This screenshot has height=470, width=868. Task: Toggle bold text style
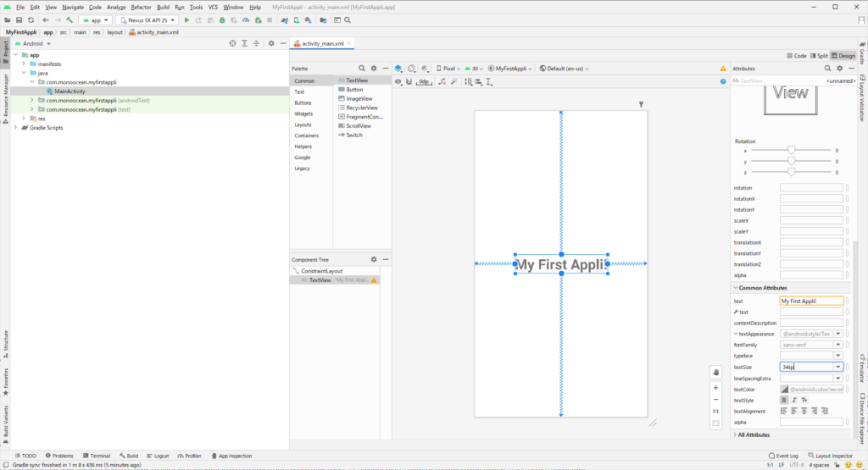click(783, 400)
